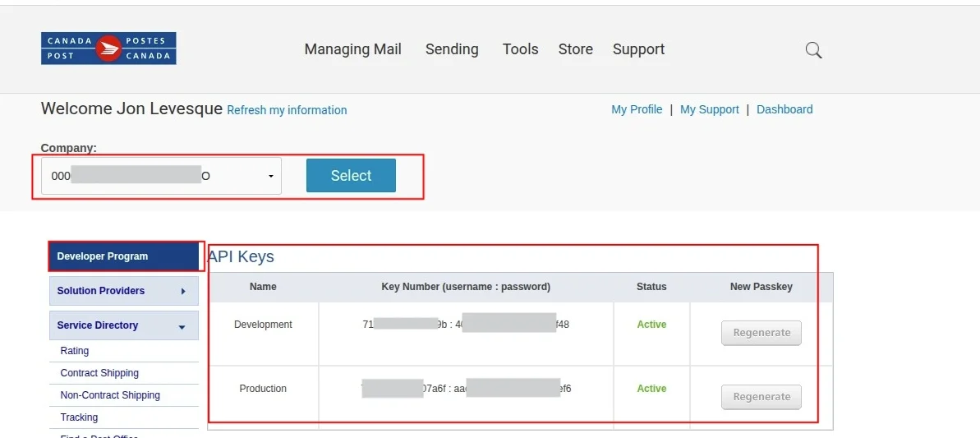Open the Sending menu
This screenshot has height=438, width=980.
(452, 49)
